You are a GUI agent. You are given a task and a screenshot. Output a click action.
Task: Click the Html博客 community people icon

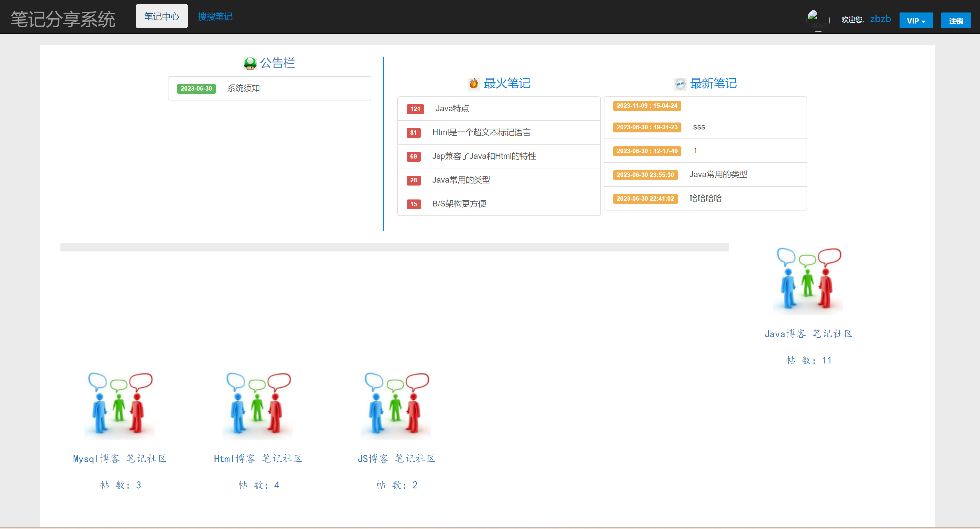point(258,405)
